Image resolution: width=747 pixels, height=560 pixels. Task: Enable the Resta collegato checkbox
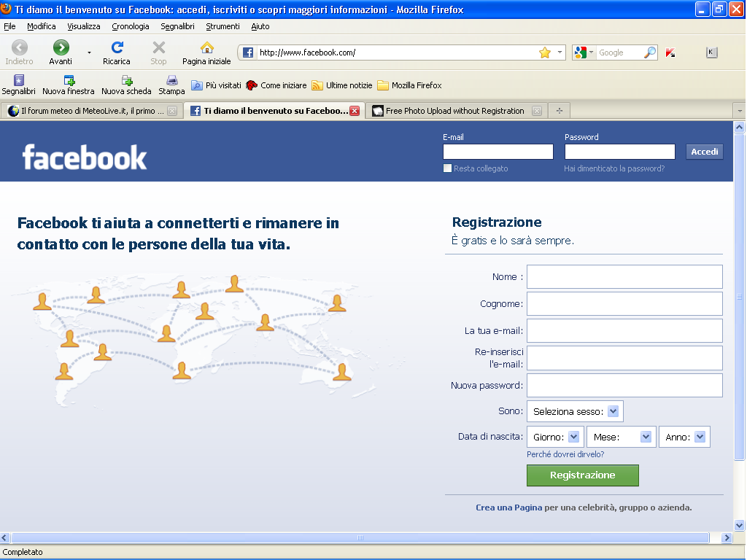pyautogui.click(x=447, y=168)
